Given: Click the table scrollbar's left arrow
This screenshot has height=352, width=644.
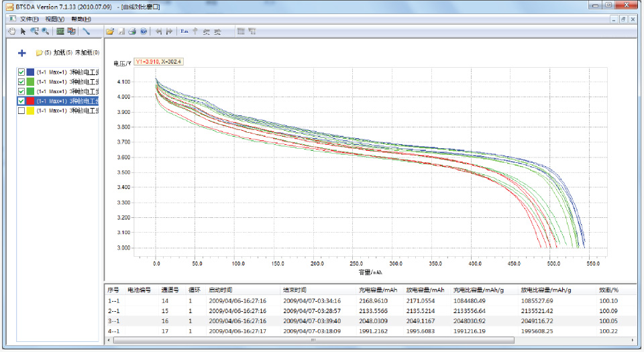Looking at the screenshot, I should click(109, 341).
